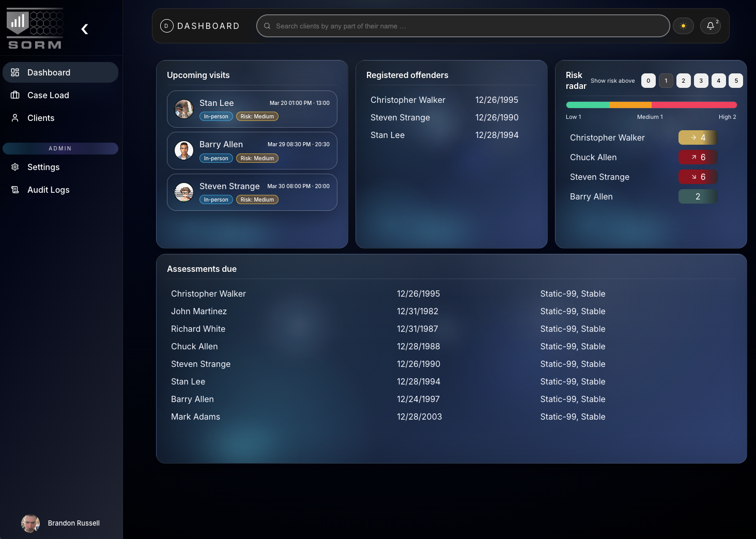Image resolution: width=756 pixels, height=539 pixels.
Task: Open the Audit Logs icon
Action: pyautogui.click(x=15, y=190)
